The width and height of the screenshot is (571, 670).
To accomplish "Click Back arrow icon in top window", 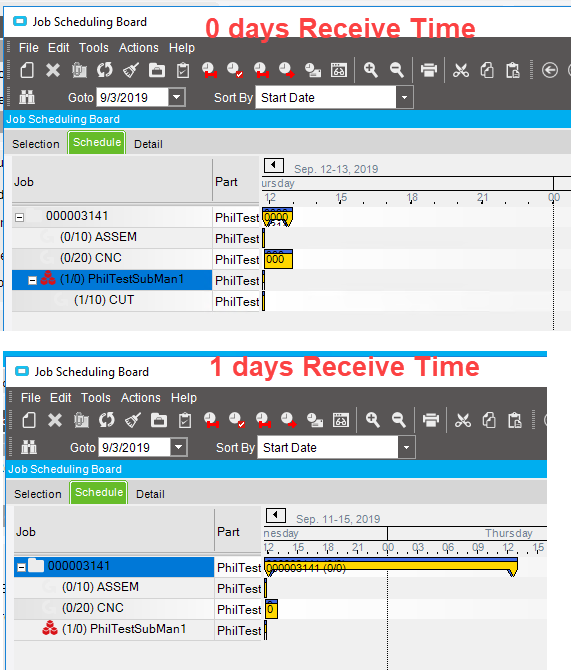I will click(x=550, y=70).
